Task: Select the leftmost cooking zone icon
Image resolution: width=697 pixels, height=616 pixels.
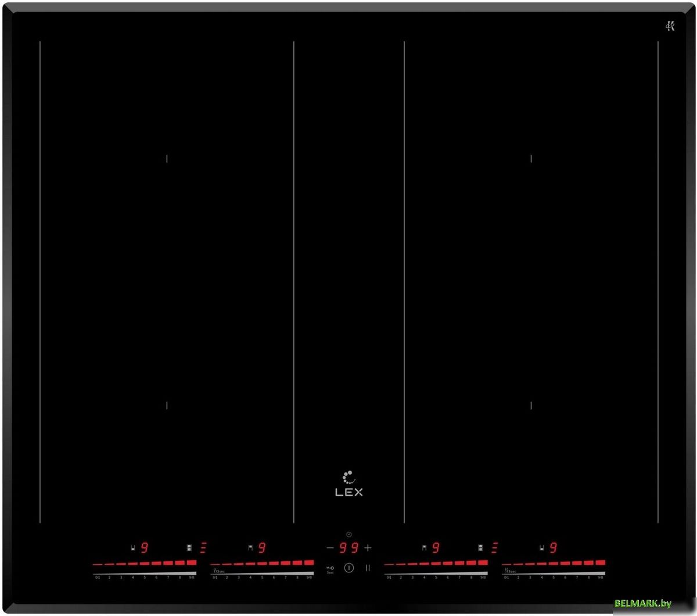Action: (133, 547)
